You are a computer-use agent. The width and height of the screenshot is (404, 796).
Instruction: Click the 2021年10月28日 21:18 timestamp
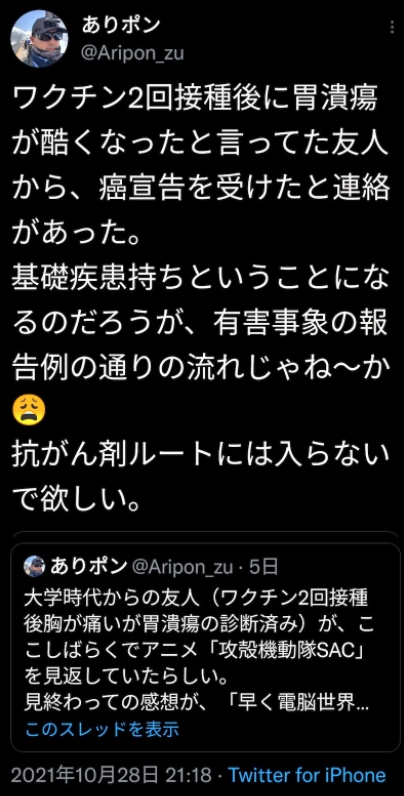pos(111,775)
